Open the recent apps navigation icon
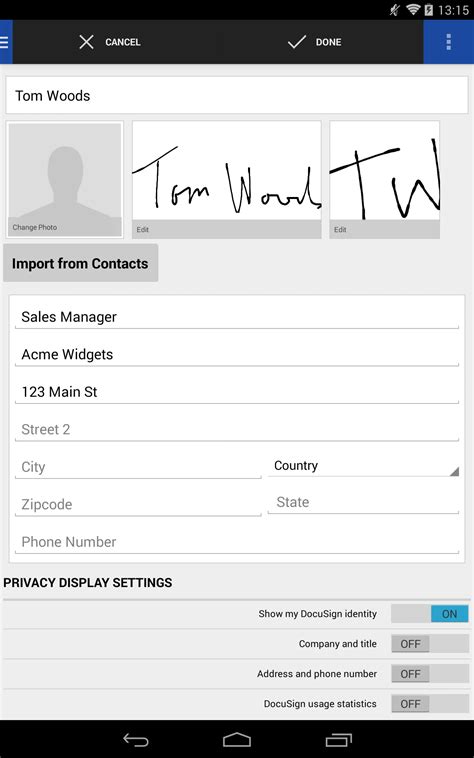The height and width of the screenshot is (758, 474). click(x=339, y=740)
